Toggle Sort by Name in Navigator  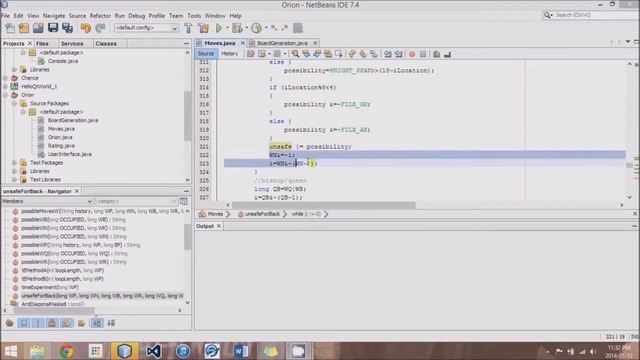pos(97,323)
